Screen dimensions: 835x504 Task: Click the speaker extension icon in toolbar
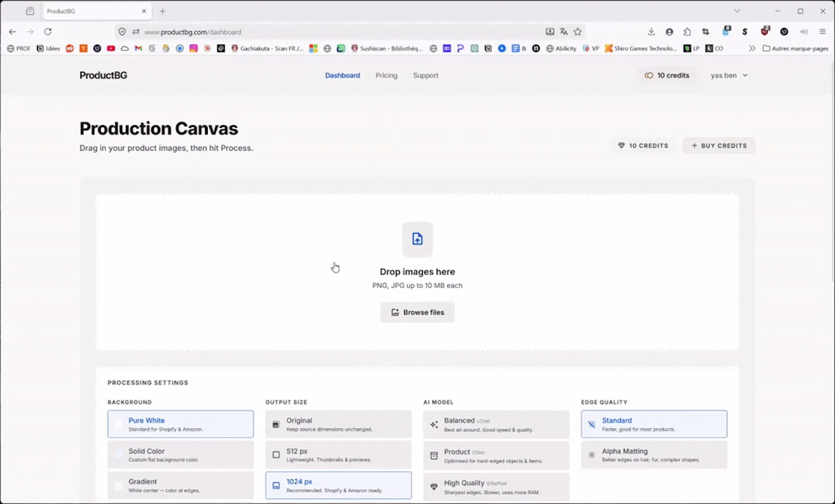[x=804, y=32]
